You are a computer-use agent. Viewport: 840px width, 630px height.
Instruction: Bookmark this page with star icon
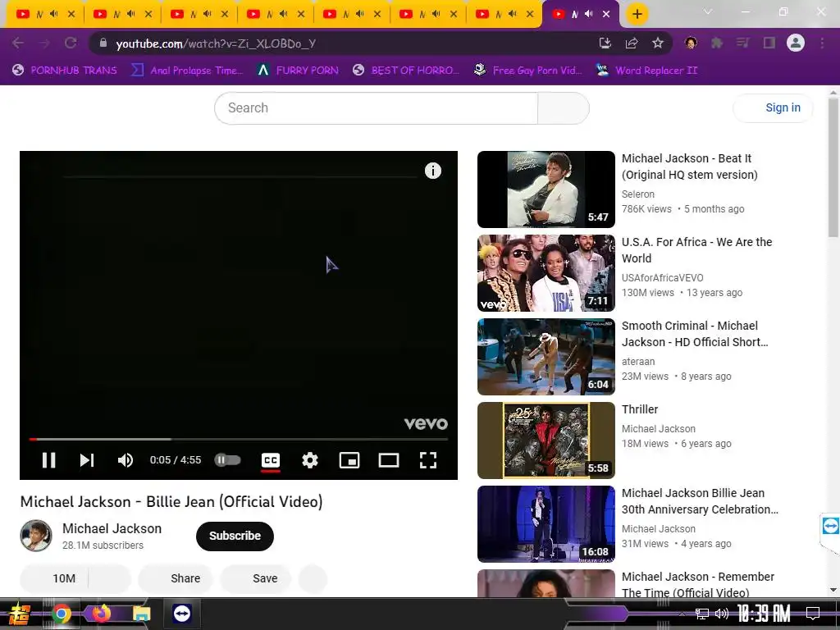click(x=658, y=43)
